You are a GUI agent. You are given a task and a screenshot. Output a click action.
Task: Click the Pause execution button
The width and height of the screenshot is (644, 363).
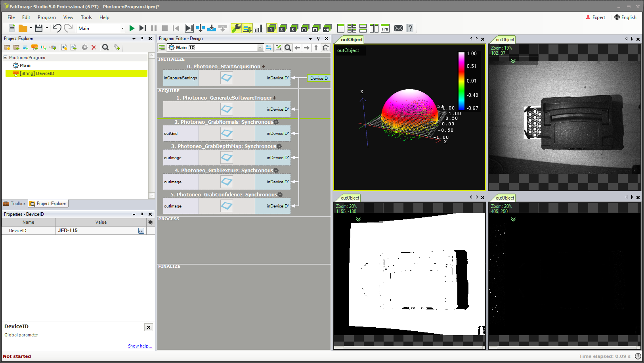(154, 28)
